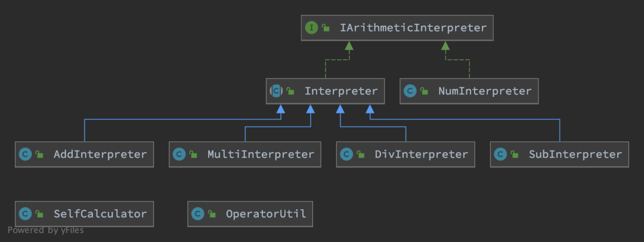Click the class icon on SubInterpreter
The width and height of the screenshot is (644, 242).
tap(501, 154)
